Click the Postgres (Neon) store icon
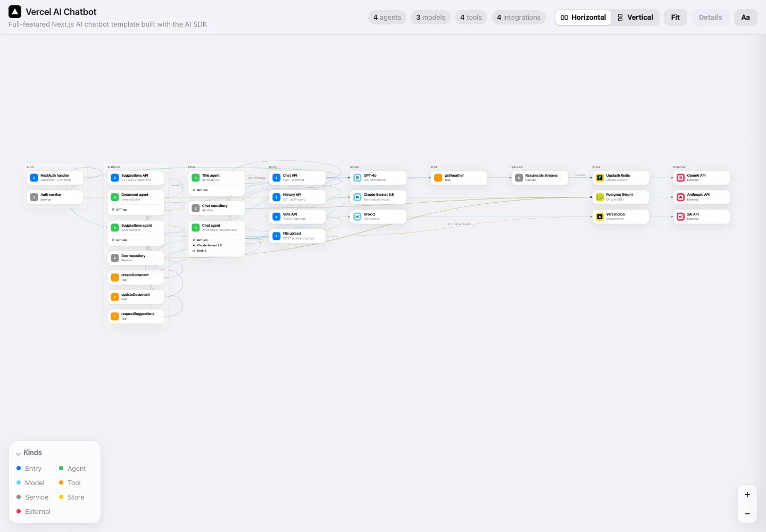766x532 pixels. tap(600, 197)
